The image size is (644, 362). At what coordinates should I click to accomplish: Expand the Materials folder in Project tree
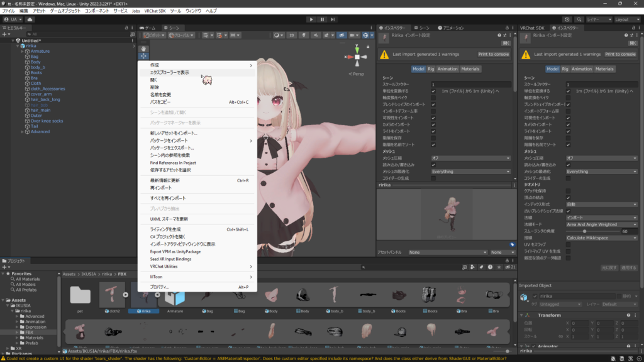tap(17, 337)
